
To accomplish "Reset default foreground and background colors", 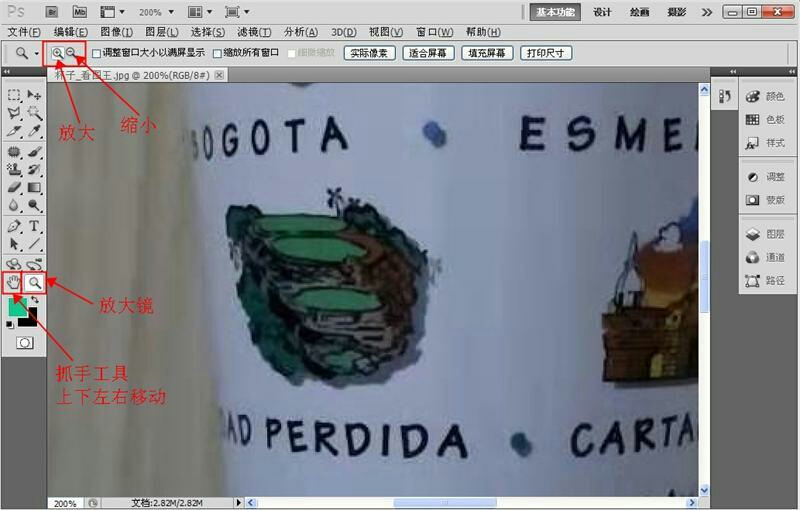I will coord(10,324).
